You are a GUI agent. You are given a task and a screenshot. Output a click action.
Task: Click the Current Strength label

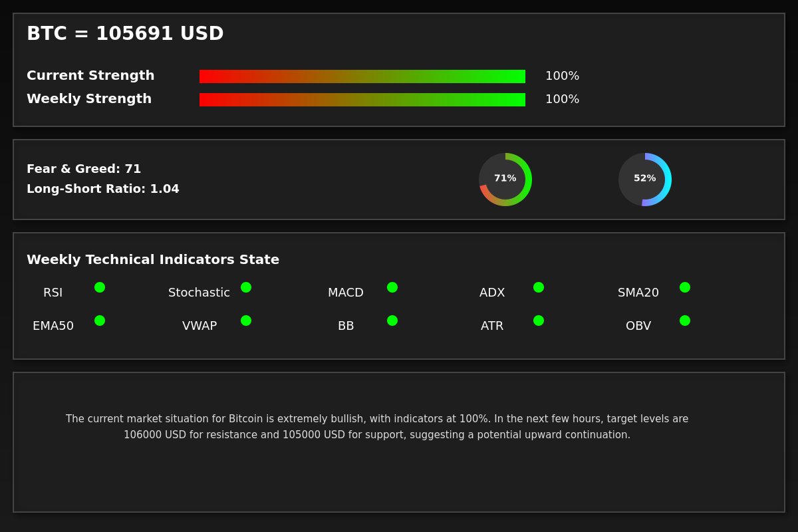pos(90,76)
